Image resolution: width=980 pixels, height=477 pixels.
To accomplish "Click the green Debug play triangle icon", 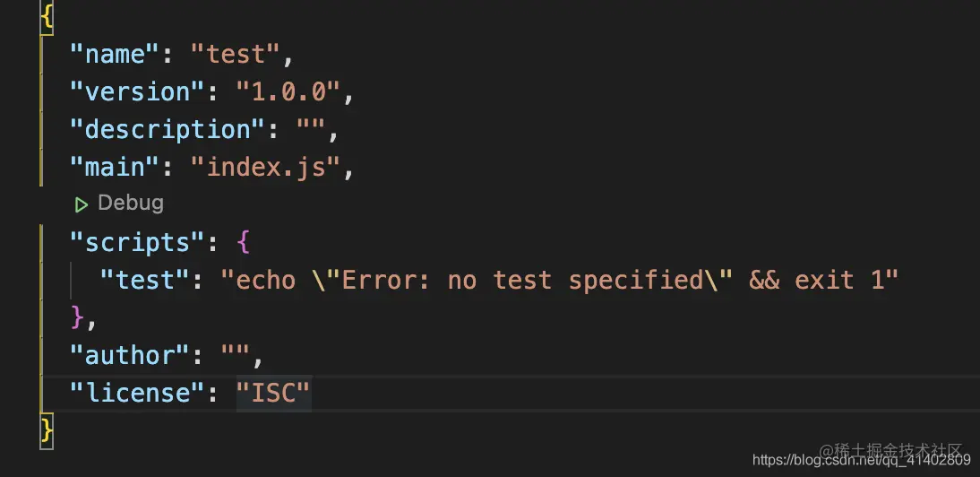I will (x=82, y=204).
